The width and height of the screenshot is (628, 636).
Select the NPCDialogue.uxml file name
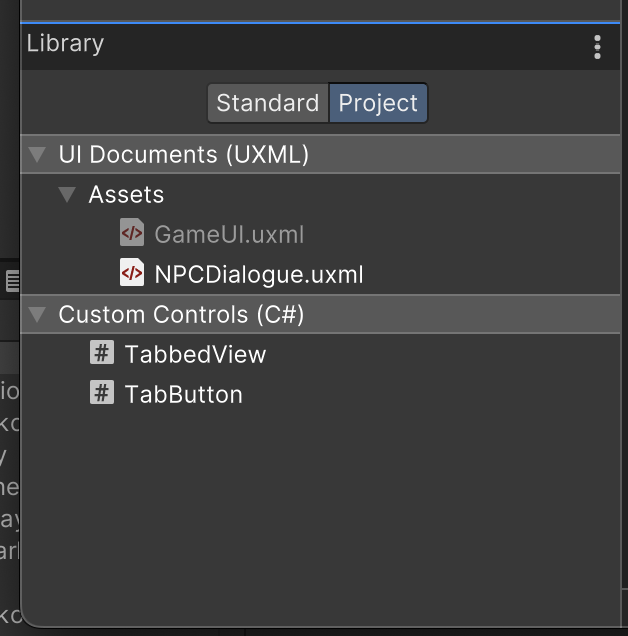pyautogui.click(x=258, y=275)
